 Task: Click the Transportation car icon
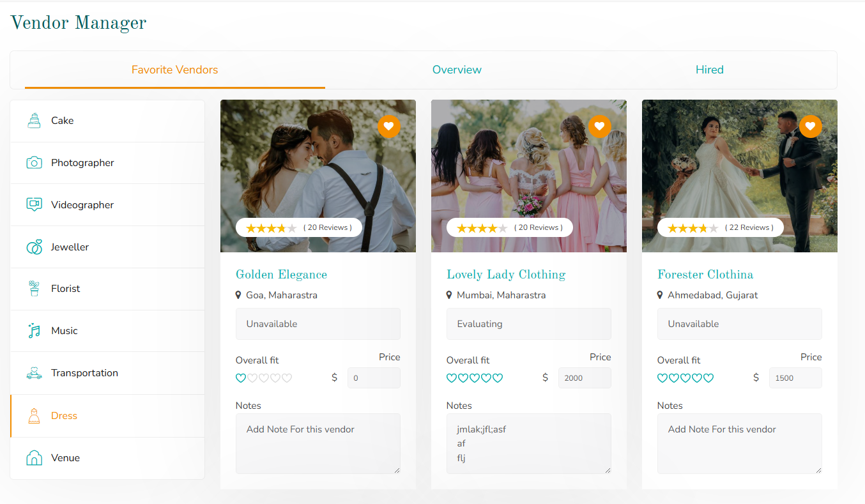tap(34, 373)
